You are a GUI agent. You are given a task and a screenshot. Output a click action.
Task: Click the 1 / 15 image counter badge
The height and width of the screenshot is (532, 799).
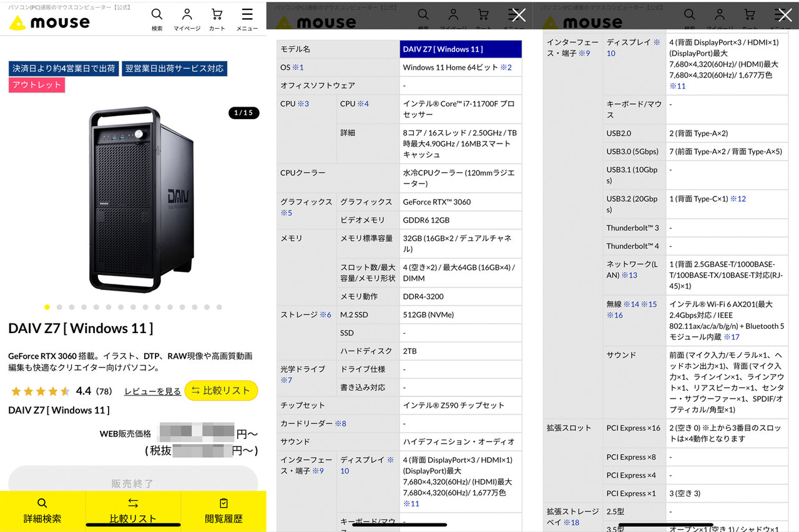[x=243, y=113]
